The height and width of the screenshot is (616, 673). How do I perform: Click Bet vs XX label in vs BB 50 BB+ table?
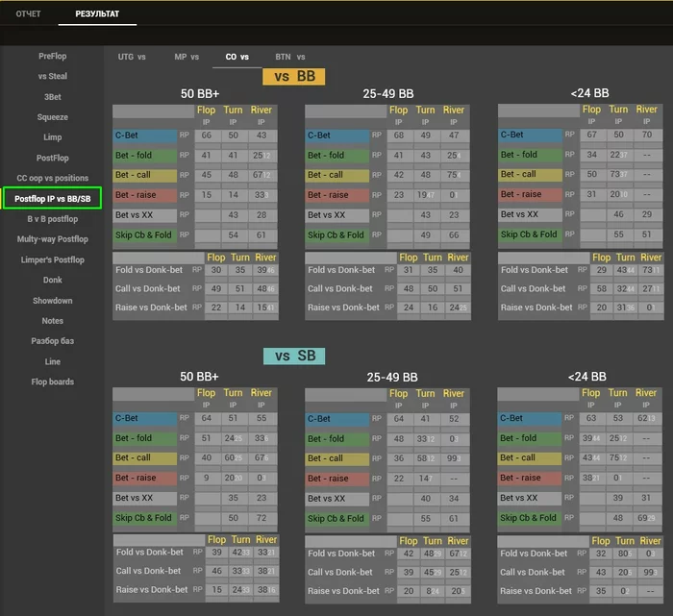coord(144,215)
